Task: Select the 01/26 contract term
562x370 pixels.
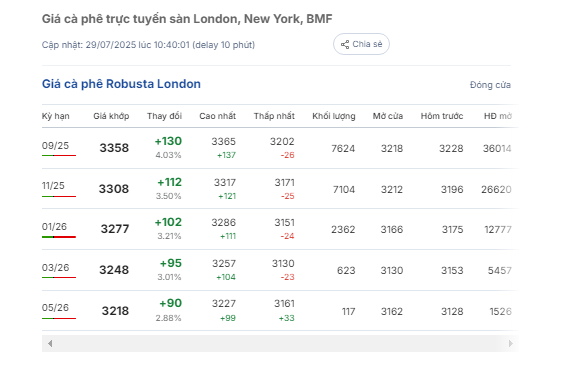Action: [x=54, y=227]
